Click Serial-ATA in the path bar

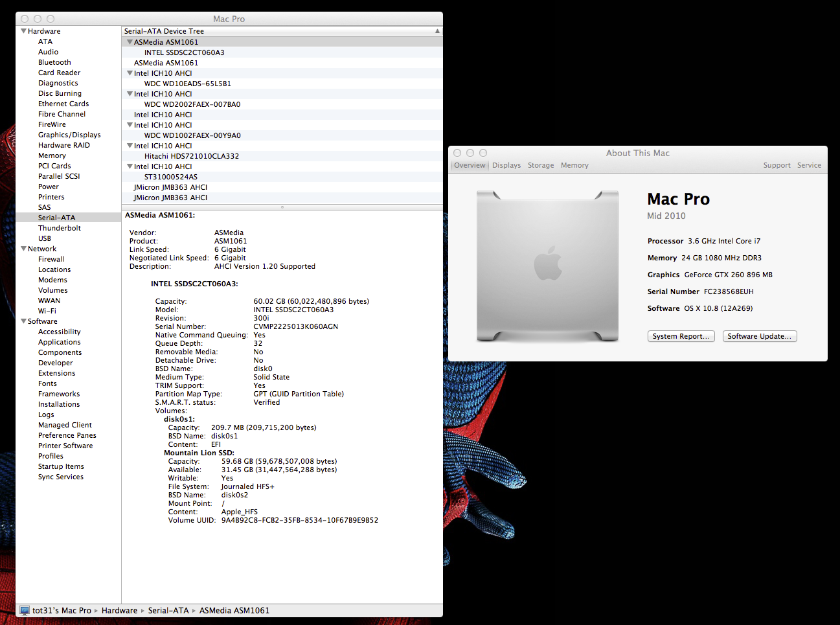(168, 610)
